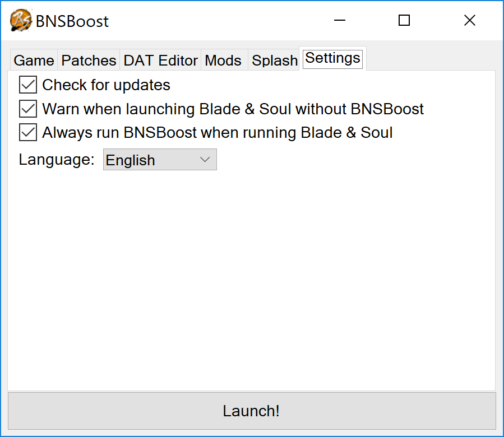
Task: Switch to the Patches tab
Action: click(x=89, y=60)
